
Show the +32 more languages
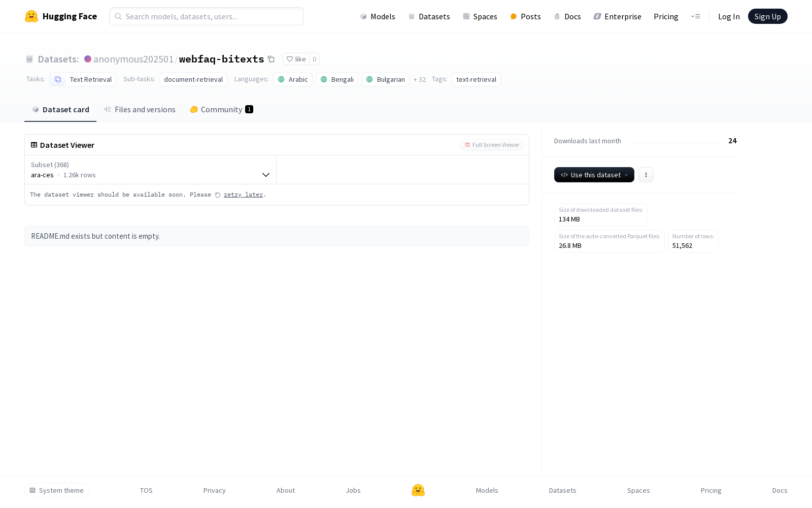tap(420, 79)
